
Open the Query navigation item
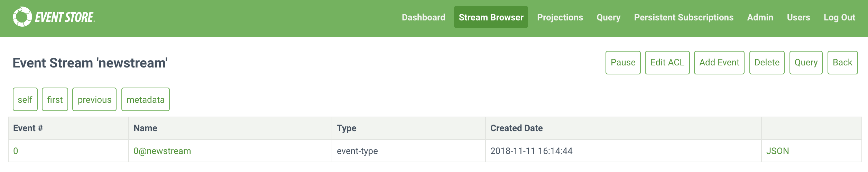pos(608,17)
